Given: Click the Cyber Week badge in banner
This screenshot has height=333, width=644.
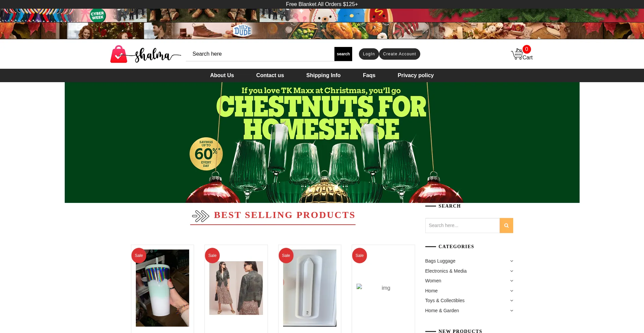Looking at the screenshot, I should [x=98, y=15].
